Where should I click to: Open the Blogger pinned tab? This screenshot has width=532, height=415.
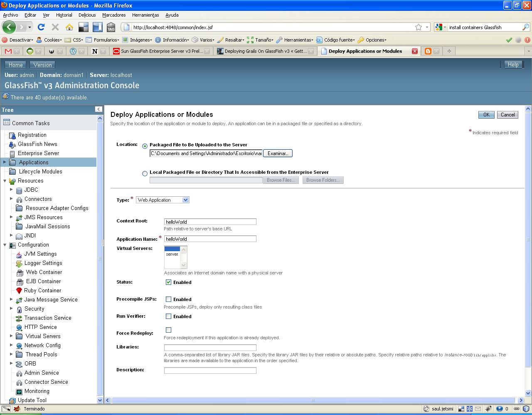click(428, 51)
